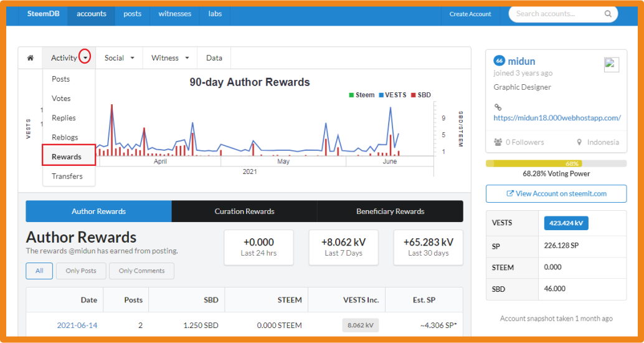Click the 46.000 SBD balance value
Viewport: 644px width, 343px height.
coord(555,289)
